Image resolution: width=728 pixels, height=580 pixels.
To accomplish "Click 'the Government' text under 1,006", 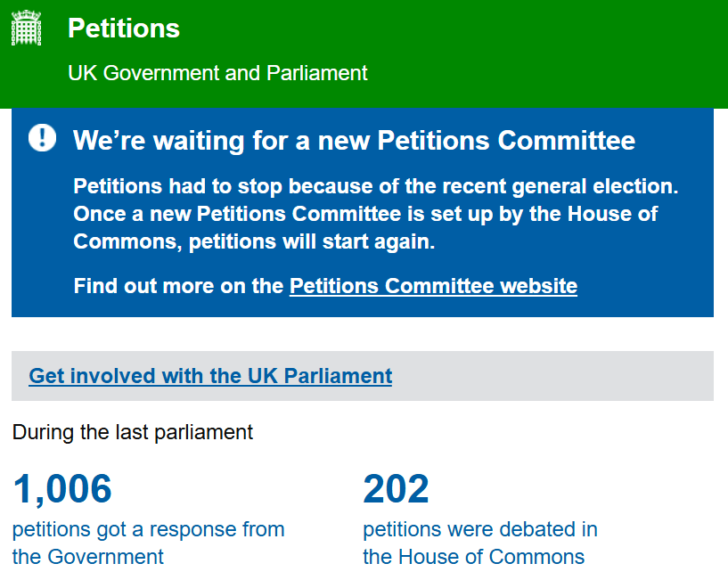I will (x=88, y=557).
